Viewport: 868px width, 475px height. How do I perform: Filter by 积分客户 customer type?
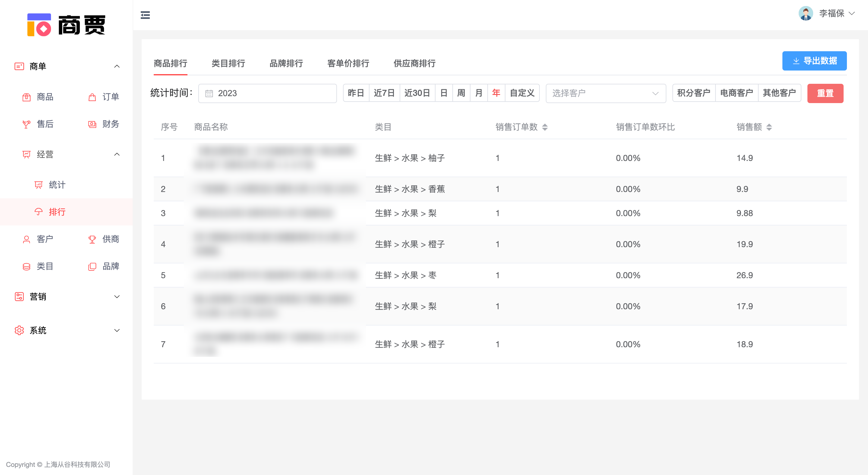tap(693, 93)
